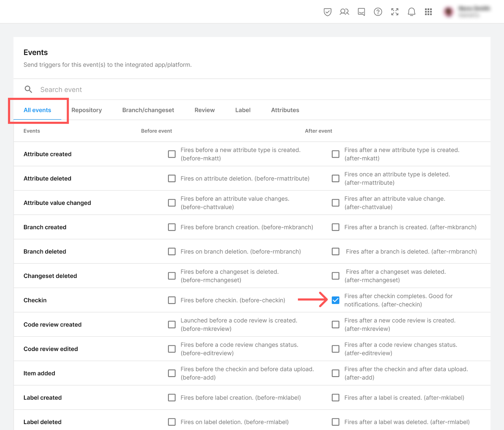Tick the after-mkreview code review checkbox

click(335, 325)
